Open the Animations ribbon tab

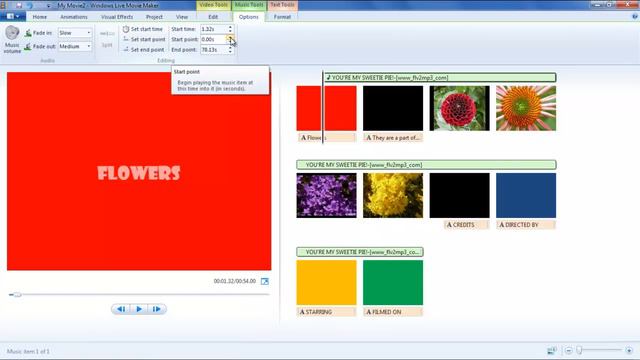[x=74, y=17]
